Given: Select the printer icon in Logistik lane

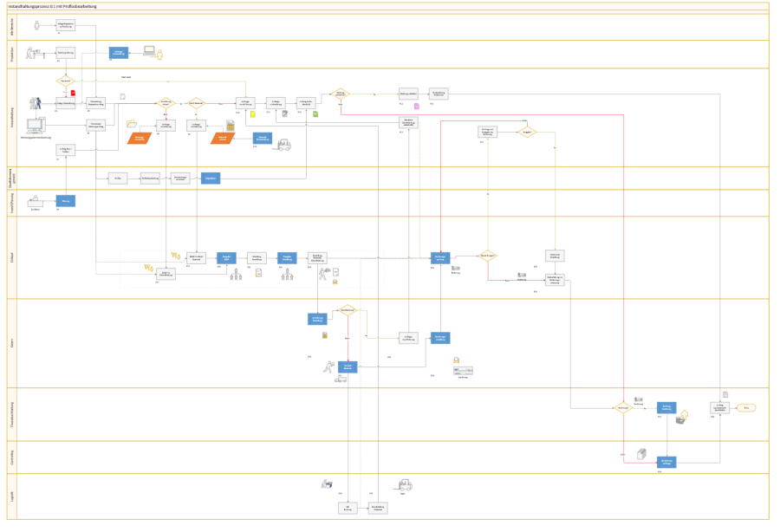Looking at the screenshot, I should coord(328,483).
